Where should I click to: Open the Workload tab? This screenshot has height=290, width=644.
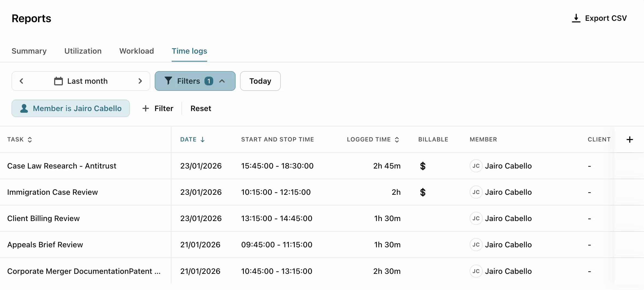(136, 51)
